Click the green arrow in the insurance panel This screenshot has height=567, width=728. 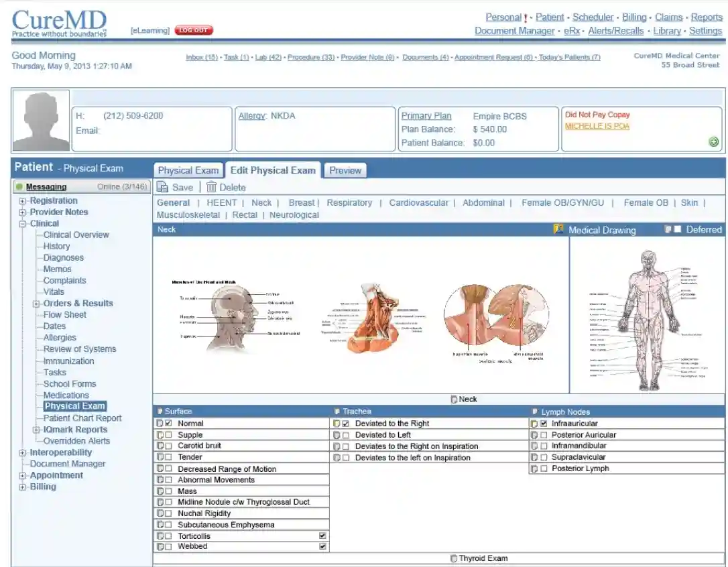(714, 142)
